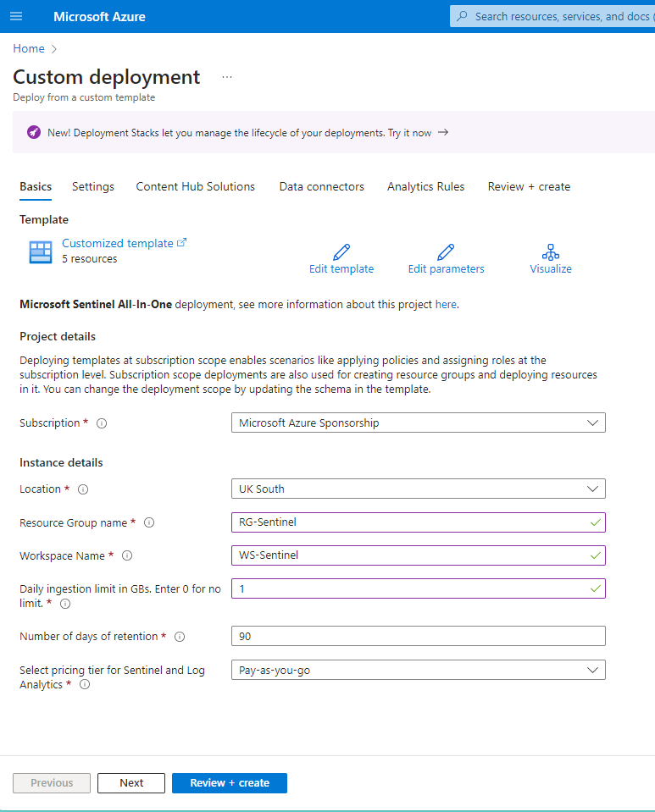This screenshot has height=812, width=655.
Task: Click the search resources, services, and docs box
Action: (x=552, y=16)
